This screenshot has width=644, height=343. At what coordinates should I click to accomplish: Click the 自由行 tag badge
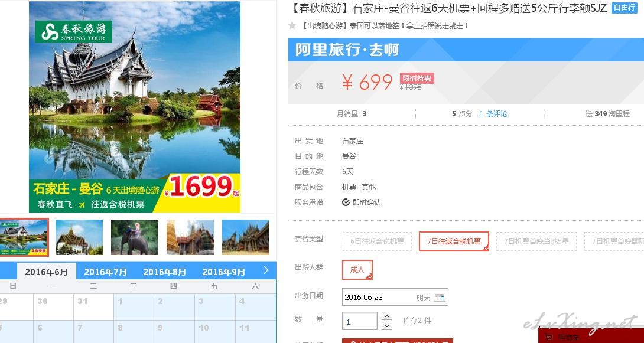click(x=625, y=8)
